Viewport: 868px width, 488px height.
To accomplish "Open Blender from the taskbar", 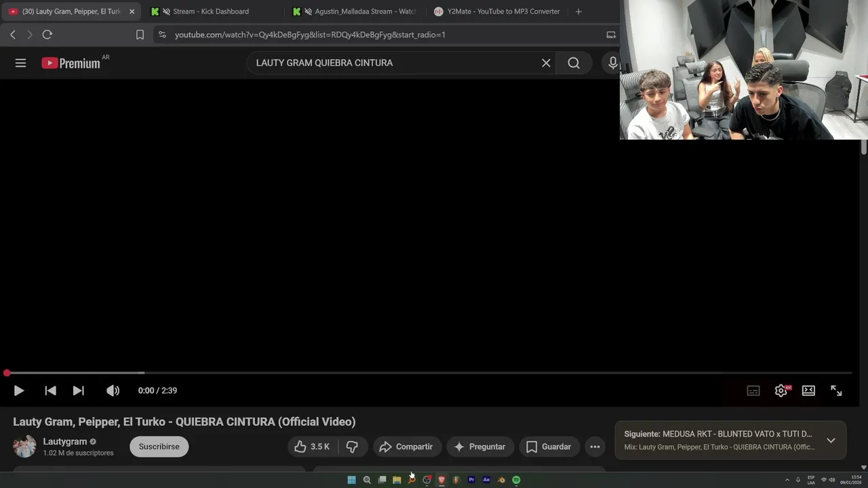I will tap(501, 480).
